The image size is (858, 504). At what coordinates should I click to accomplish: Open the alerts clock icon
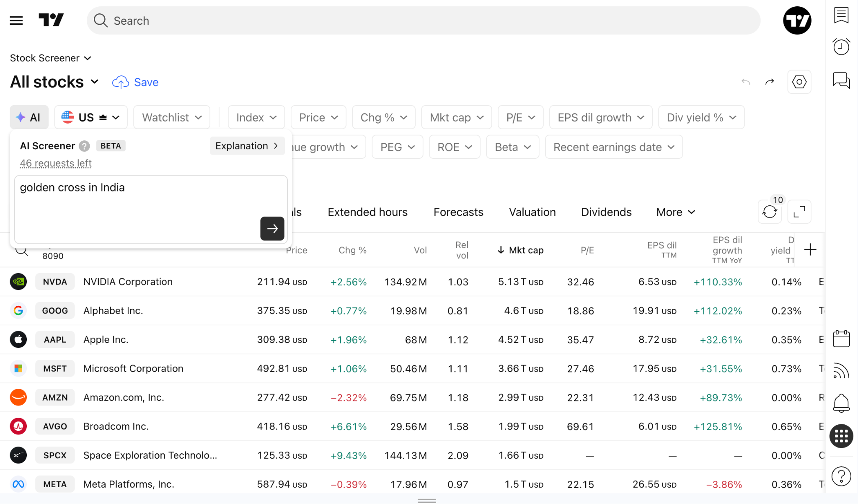point(841,47)
